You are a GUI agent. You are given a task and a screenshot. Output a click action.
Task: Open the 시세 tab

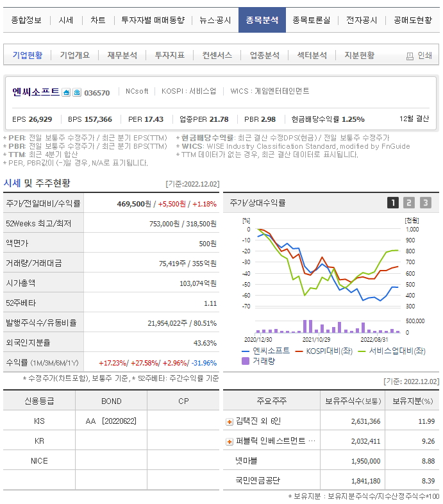(66, 21)
